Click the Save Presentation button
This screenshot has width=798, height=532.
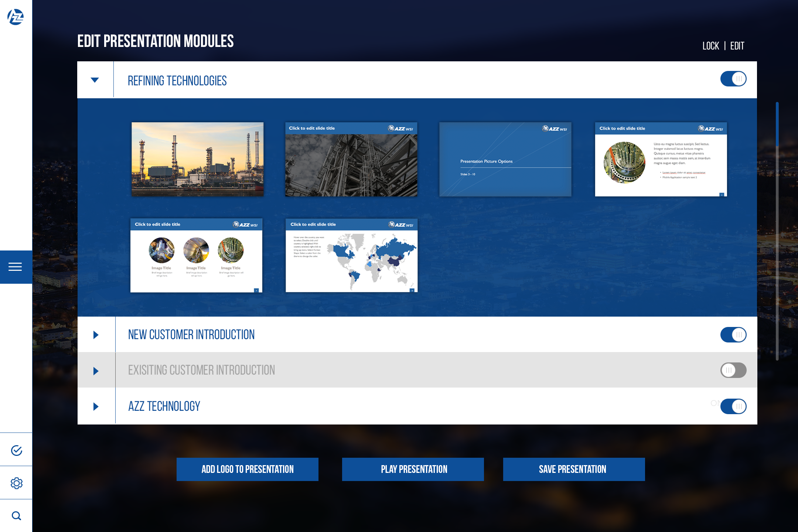click(574, 469)
